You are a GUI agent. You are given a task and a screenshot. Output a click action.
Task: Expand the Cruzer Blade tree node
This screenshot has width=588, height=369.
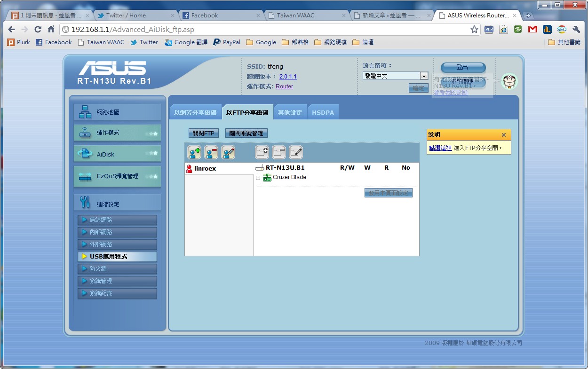[258, 178]
